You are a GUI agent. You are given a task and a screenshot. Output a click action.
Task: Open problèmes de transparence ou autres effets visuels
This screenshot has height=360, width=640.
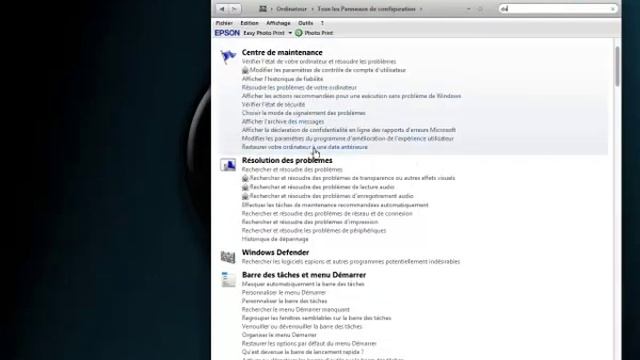click(352, 178)
